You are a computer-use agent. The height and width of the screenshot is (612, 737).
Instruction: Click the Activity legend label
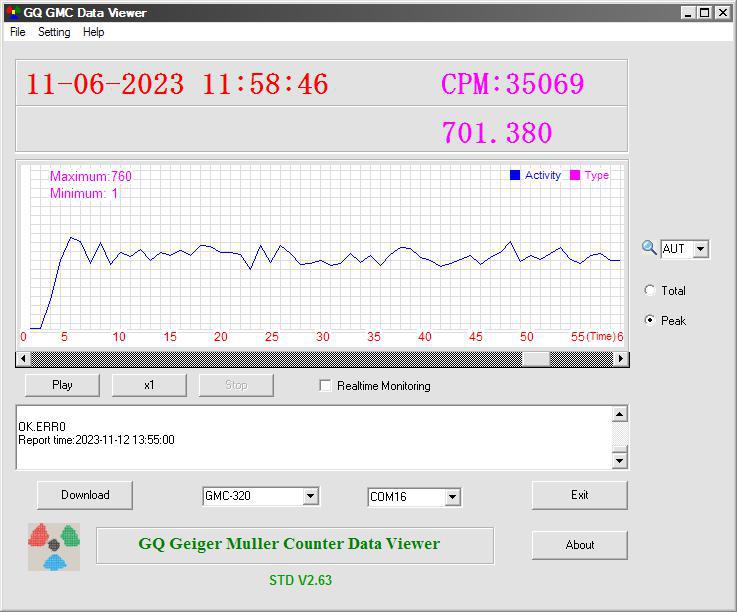[x=543, y=175]
